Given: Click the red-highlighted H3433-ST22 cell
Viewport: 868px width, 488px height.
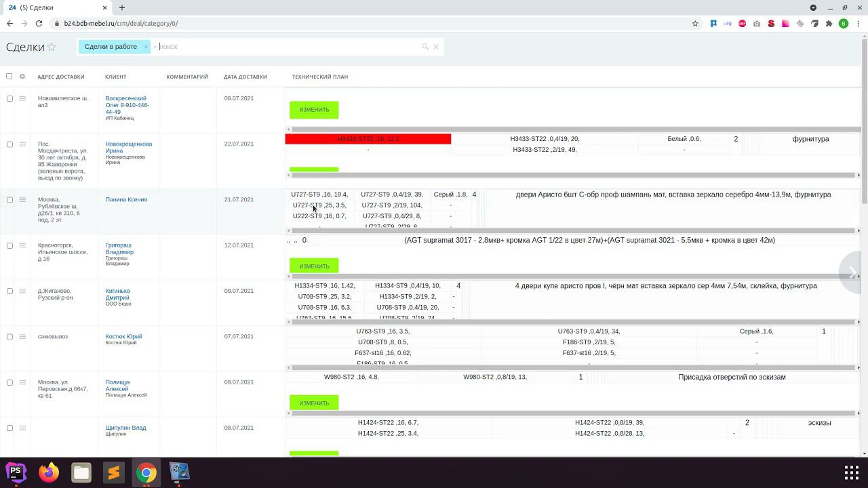Looking at the screenshot, I should point(368,139).
